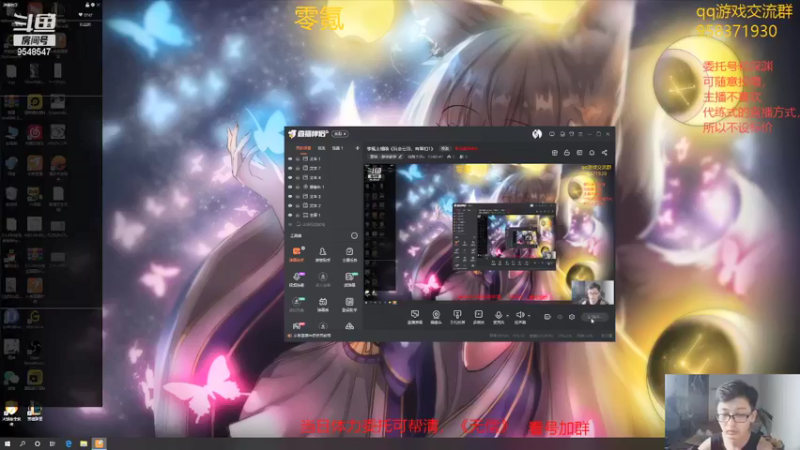Screen dimensions: 800x450
Task: Open the list panel icon above the preview
Action: [x=580, y=153]
